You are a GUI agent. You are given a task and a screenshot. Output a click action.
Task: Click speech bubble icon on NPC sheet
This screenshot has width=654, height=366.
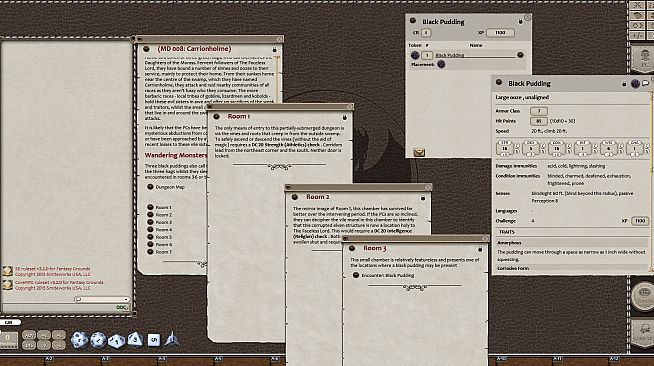pyautogui.click(x=645, y=83)
